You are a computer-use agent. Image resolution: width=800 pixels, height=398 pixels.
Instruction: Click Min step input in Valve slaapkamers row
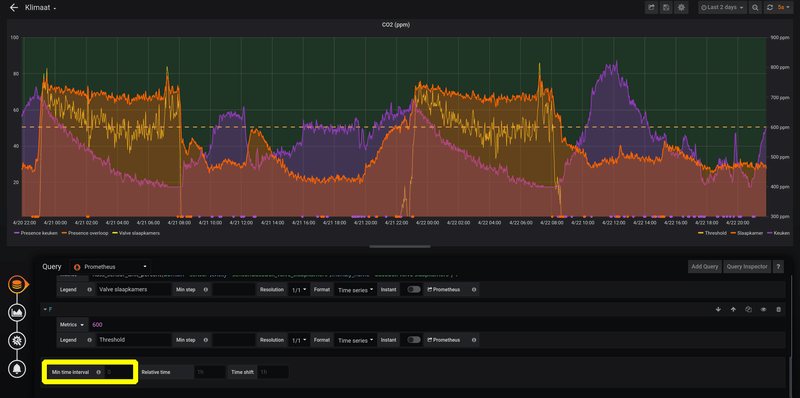point(234,289)
